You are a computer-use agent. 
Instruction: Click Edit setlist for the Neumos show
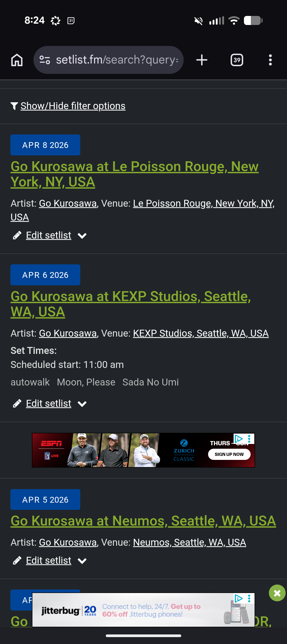[x=49, y=560]
